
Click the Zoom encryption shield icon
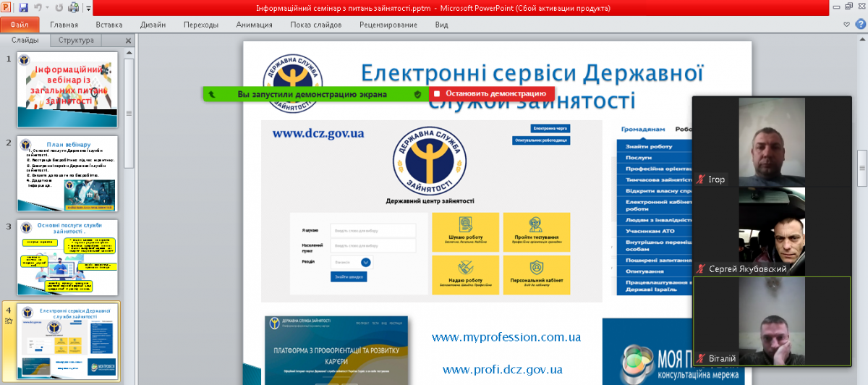point(417,94)
